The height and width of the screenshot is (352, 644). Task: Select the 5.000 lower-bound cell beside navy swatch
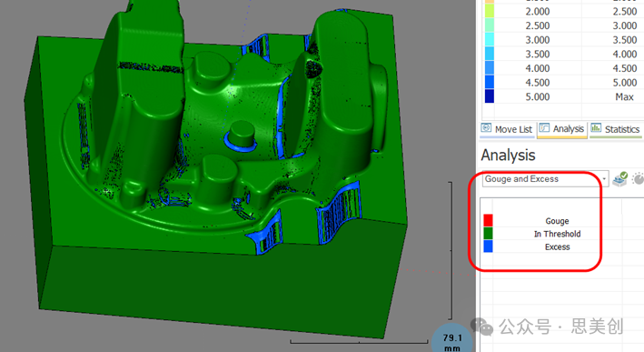(537, 97)
